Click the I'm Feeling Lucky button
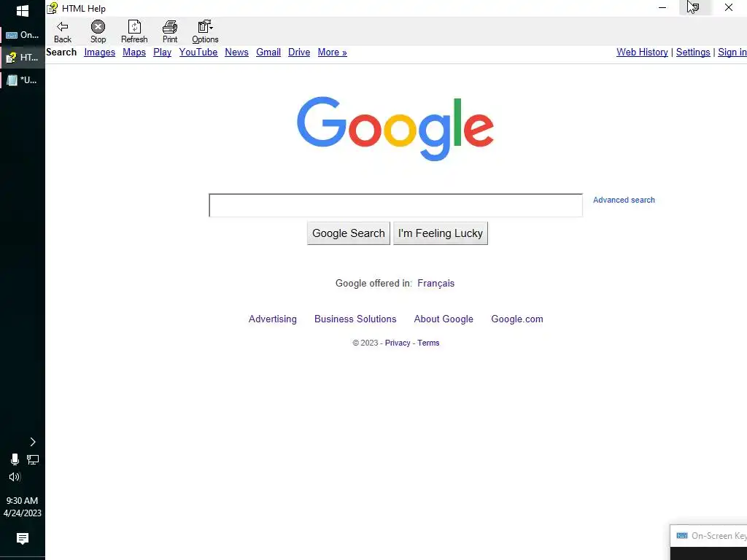The height and width of the screenshot is (560, 747). click(440, 233)
